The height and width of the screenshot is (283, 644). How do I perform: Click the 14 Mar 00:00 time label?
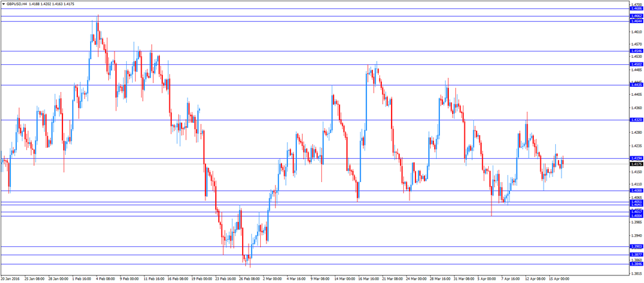[x=345, y=278]
